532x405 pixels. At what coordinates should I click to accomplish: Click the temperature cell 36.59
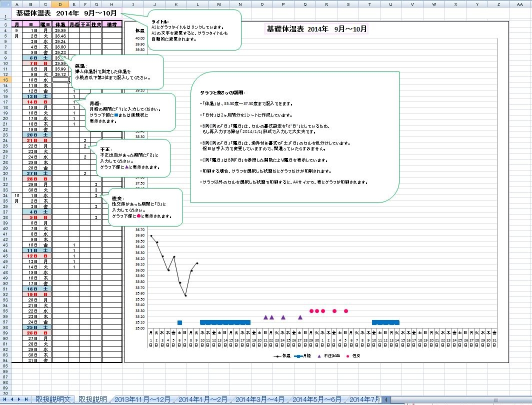click(60, 30)
